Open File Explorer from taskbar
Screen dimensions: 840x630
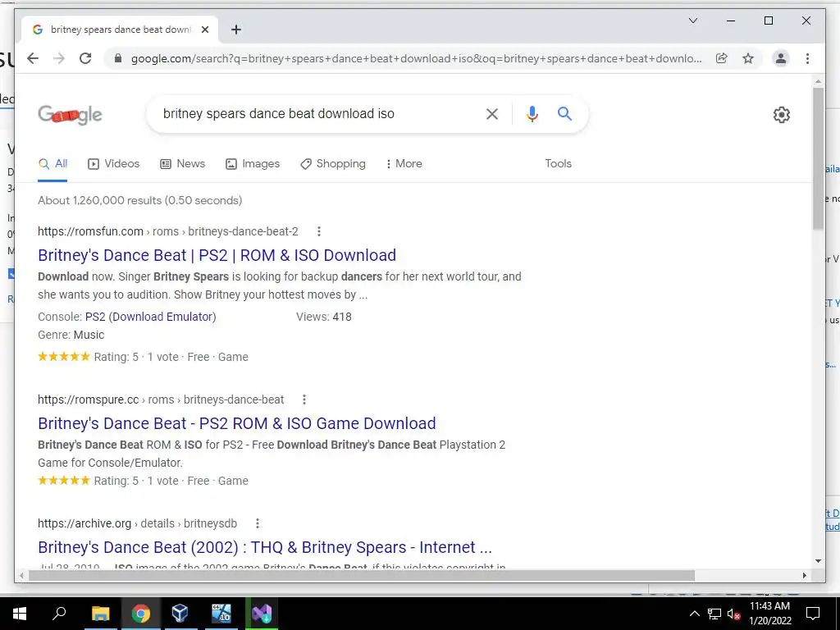[100, 614]
